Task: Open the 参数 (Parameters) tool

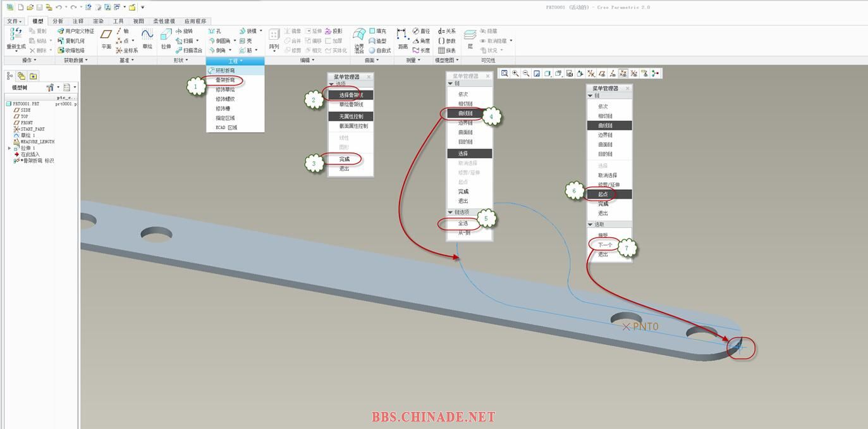Action: coord(446,40)
